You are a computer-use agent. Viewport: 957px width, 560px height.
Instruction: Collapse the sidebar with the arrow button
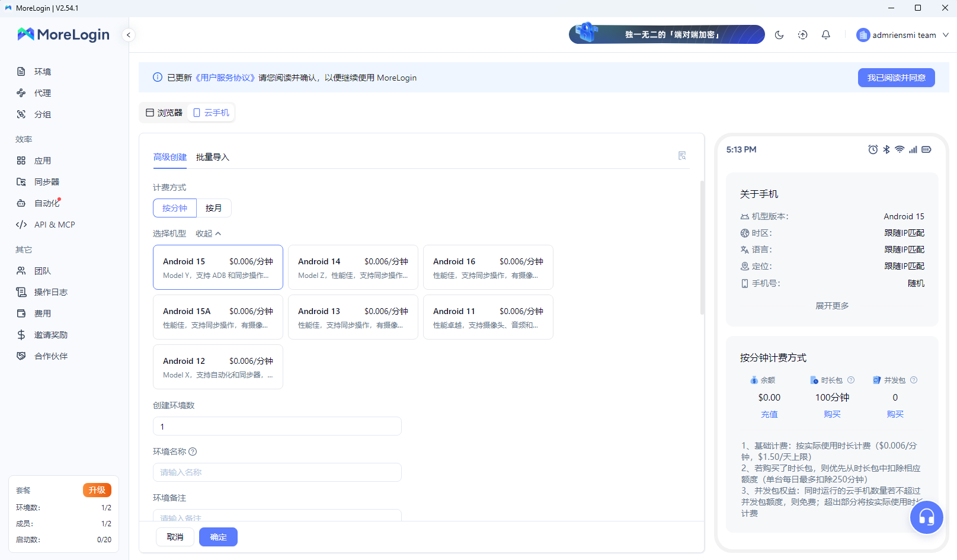(128, 35)
